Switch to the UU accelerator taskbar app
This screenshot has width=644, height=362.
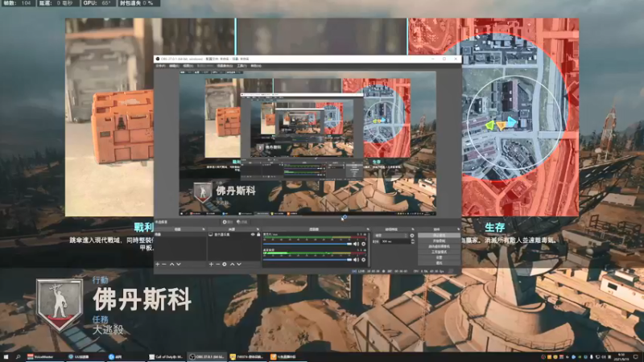tap(85, 357)
